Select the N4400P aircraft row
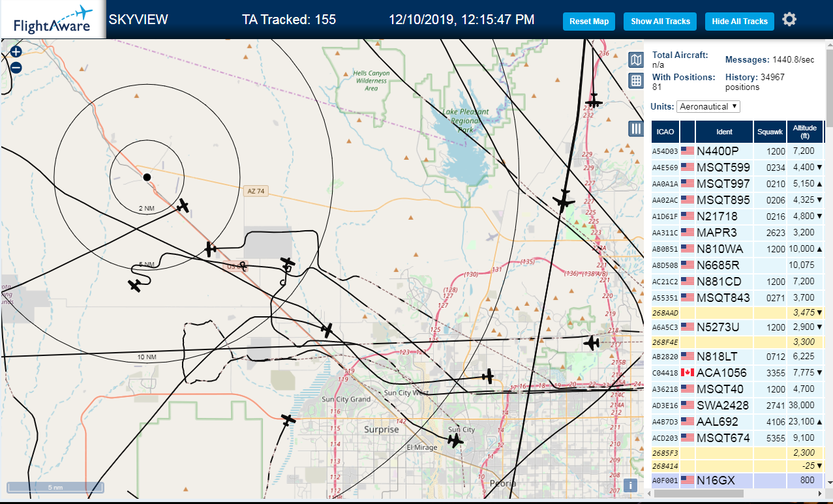This screenshot has height=504, width=833. coord(737,151)
